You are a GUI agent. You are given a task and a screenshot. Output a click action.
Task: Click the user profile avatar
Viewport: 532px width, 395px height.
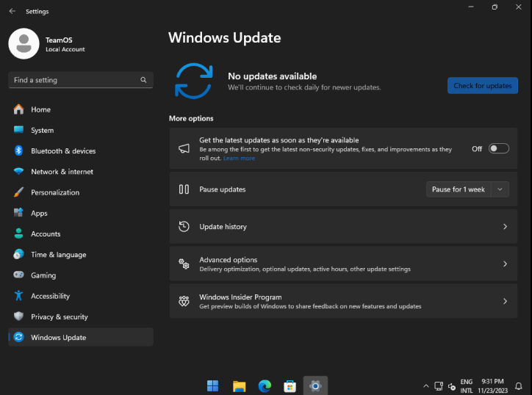(24, 44)
